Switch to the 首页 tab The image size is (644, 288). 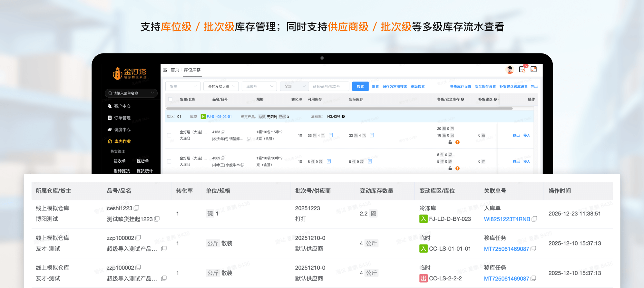click(x=175, y=70)
